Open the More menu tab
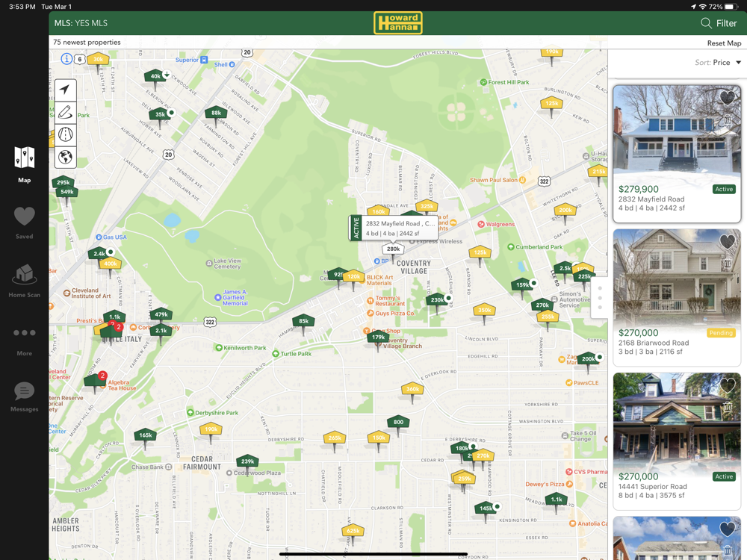747x560 pixels. coord(25,342)
